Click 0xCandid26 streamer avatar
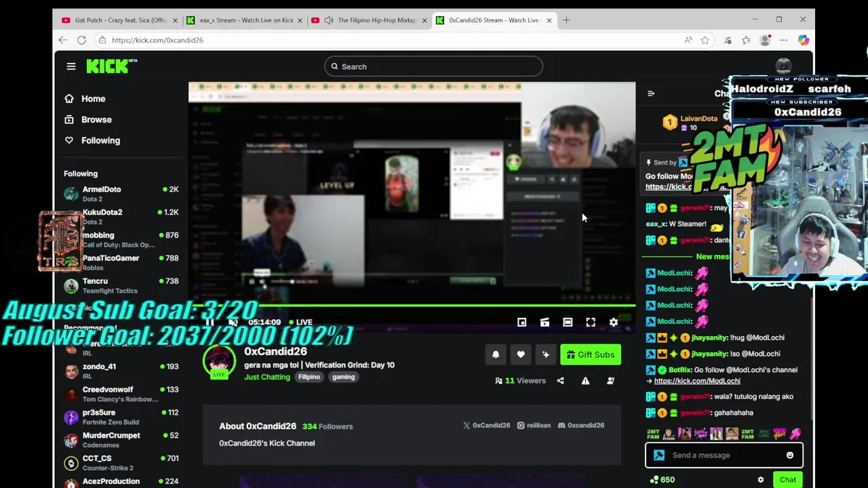Viewport: 868px width, 488px height. 219,361
